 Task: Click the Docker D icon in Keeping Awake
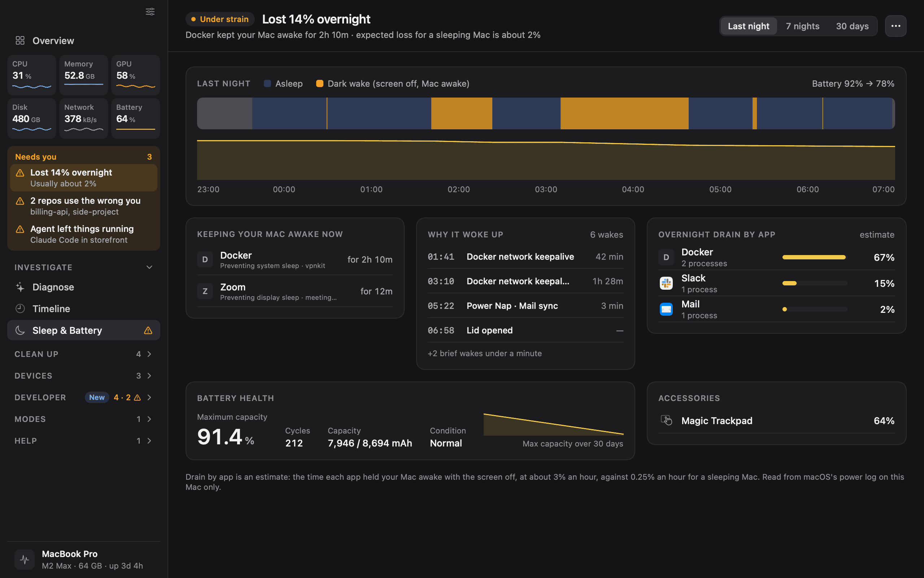[205, 260]
